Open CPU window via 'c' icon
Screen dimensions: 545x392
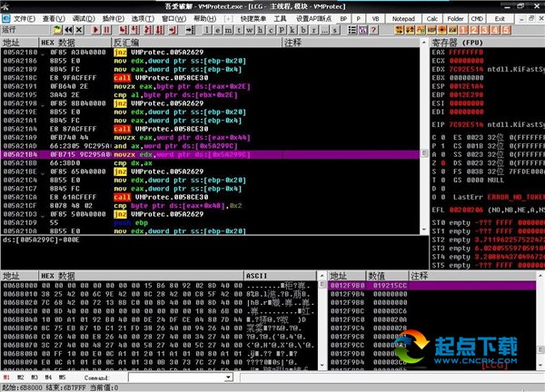click(271, 30)
